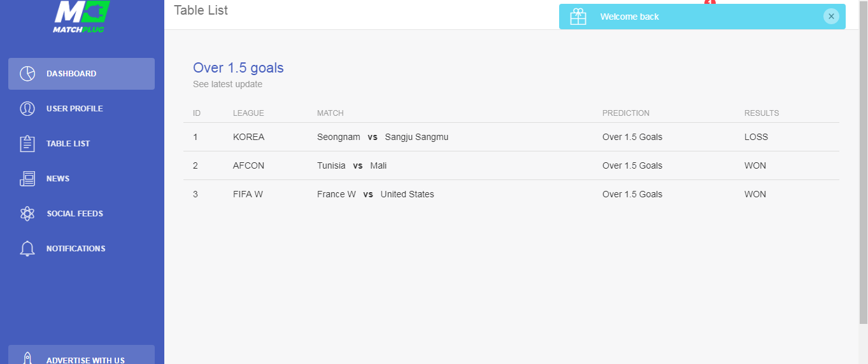
Task: Select the Seongnam vs Sangju Sangmu row
Action: (511, 137)
